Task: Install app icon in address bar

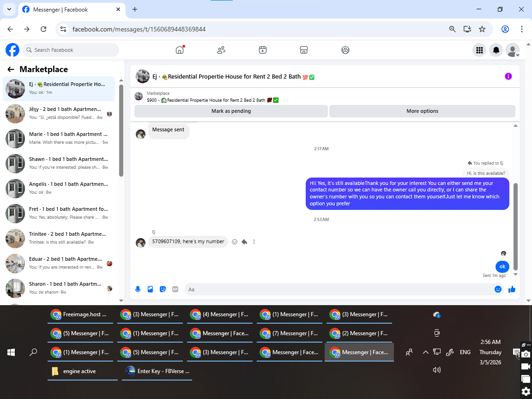Action: 467,29
